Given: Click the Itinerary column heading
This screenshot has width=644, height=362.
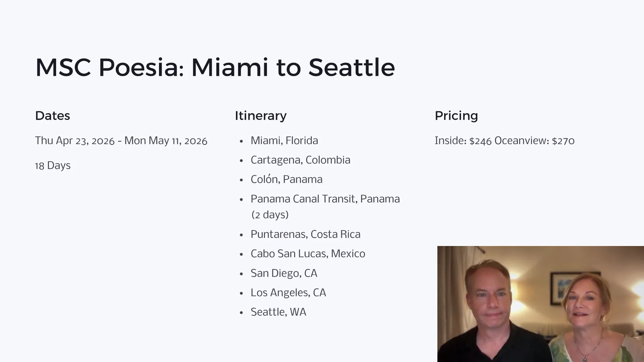Looking at the screenshot, I should tap(261, 116).
